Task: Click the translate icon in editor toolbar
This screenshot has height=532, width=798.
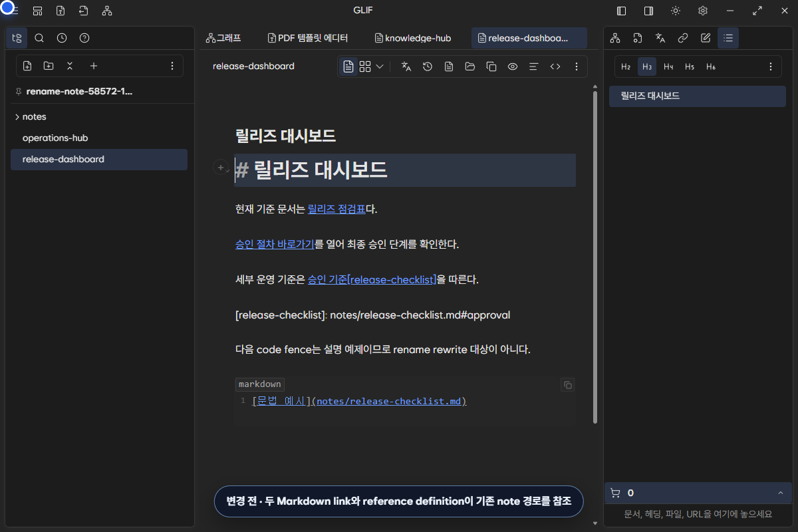Action: (406, 66)
